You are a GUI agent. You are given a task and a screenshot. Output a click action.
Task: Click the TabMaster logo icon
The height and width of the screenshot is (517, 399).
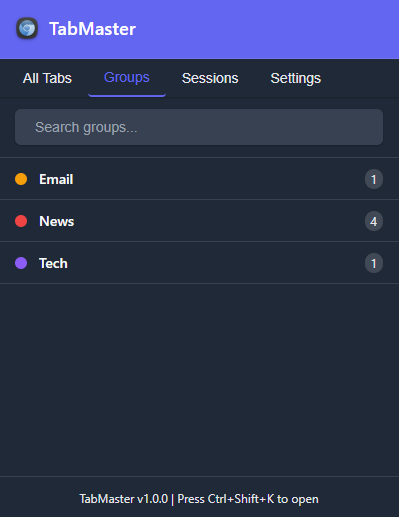[27, 28]
